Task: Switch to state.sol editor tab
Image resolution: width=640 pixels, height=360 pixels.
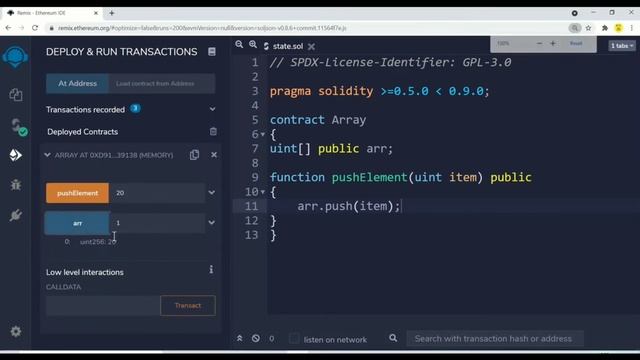Action: coord(288,46)
